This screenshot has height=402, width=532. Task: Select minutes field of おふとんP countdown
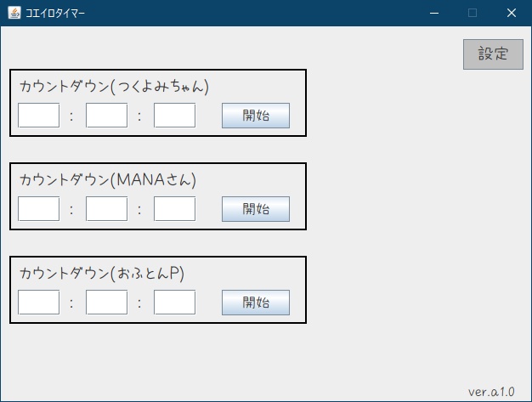click(106, 303)
